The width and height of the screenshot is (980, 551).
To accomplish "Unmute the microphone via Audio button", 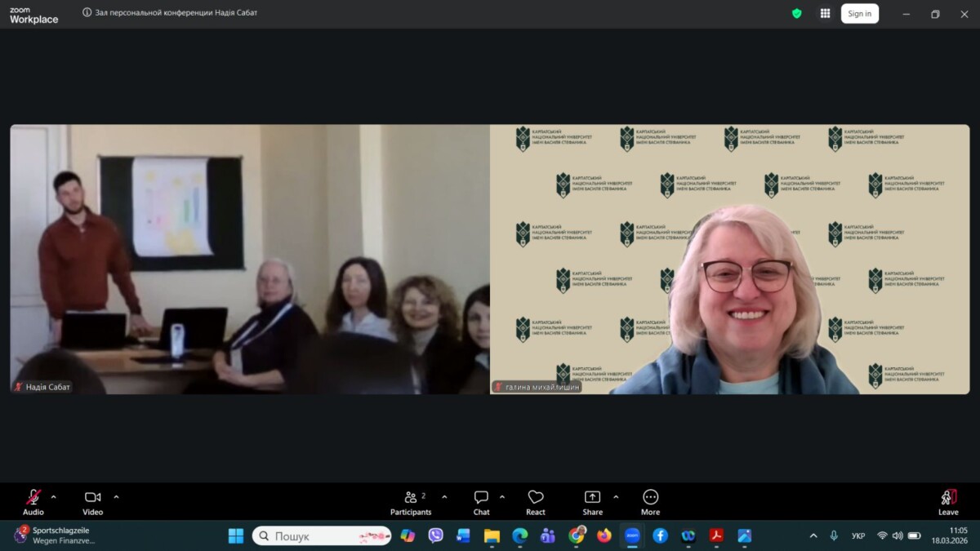I will [33, 501].
